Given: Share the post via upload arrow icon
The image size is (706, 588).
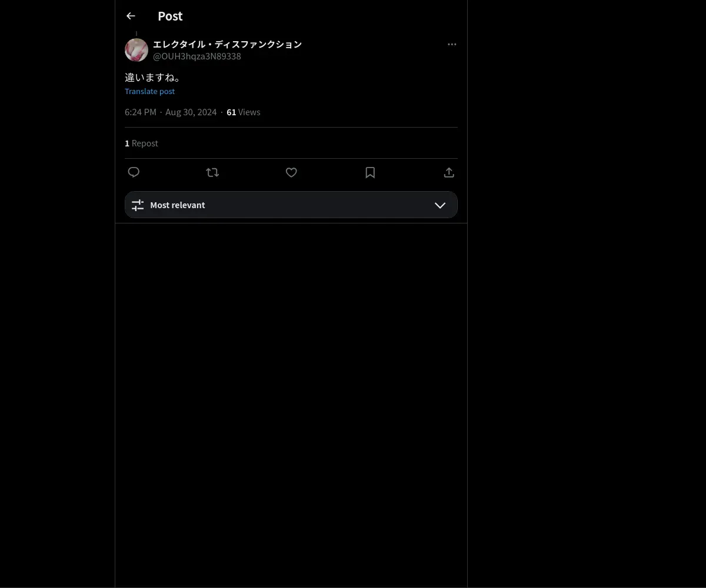Looking at the screenshot, I should tap(449, 172).
